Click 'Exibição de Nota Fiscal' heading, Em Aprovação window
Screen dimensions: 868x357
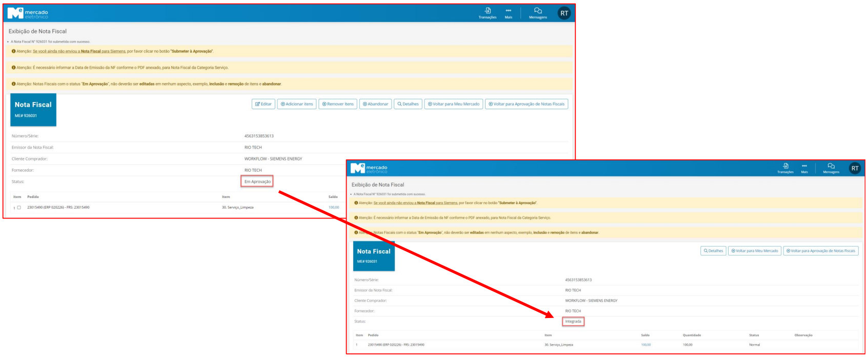(x=37, y=31)
